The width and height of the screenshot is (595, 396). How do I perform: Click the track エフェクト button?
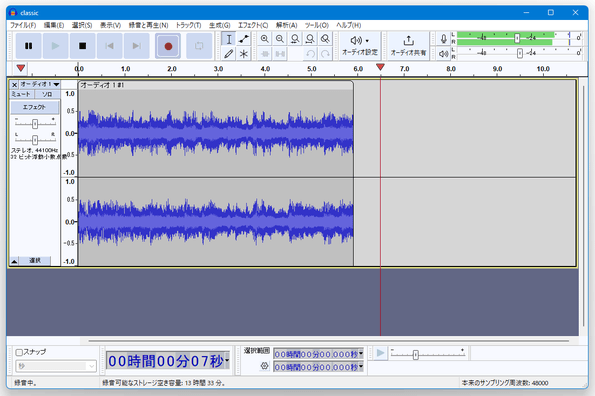(35, 107)
